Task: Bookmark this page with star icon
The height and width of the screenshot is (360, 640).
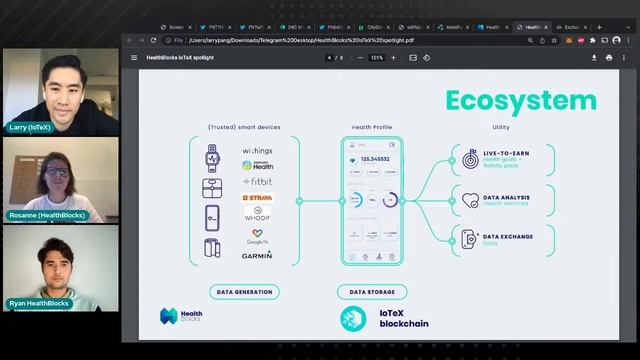Action: pos(554,40)
